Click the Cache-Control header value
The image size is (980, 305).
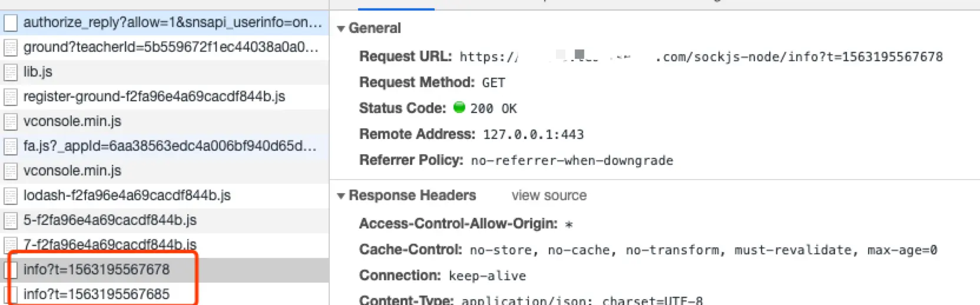pyautogui.click(x=703, y=250)
